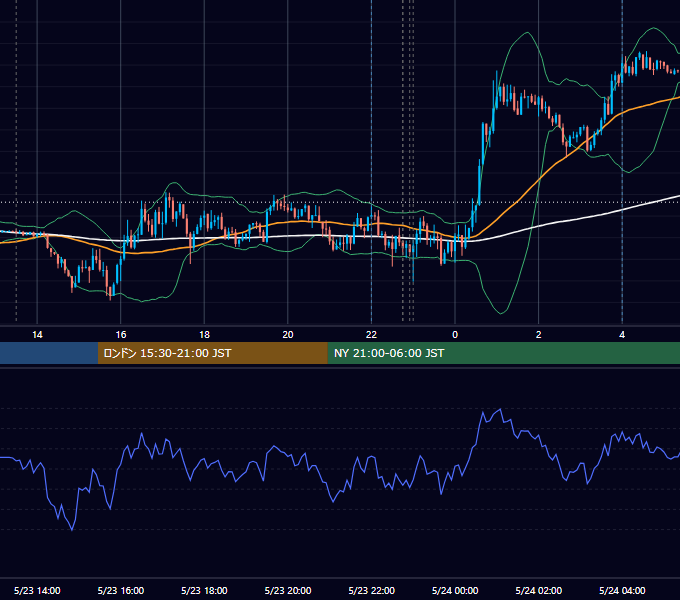The height and width of the screenshot is (600, 680).
Task: Click the '18' hour label on the chart axis
Action: click(x=204, y=335)
